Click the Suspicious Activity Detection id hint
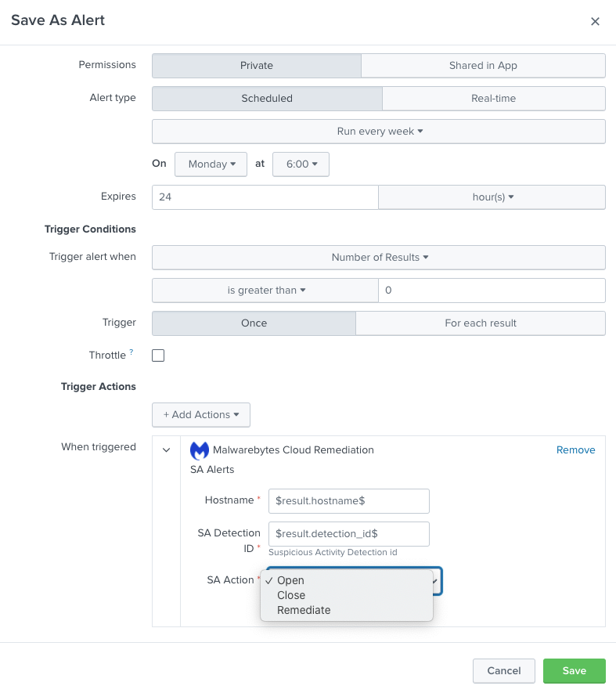Viewport: 616px width, 693px height. (x=333, y=552)
